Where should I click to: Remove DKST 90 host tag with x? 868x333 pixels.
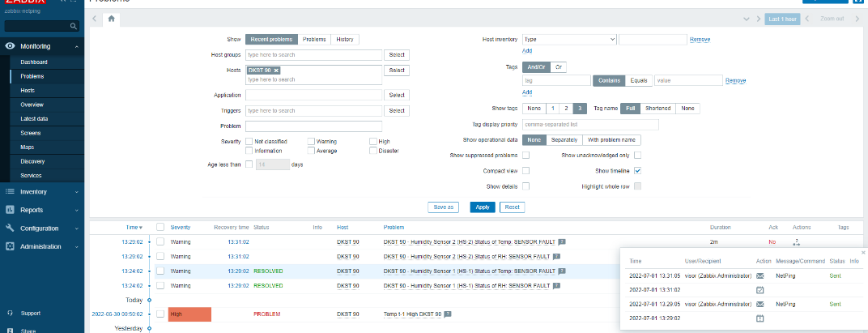[x=276, y=70]
